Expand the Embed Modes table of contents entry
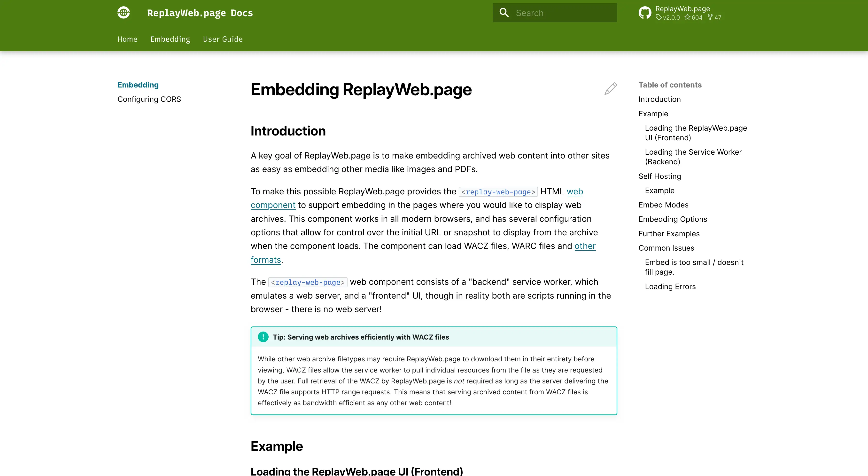 tap(663, 205)
